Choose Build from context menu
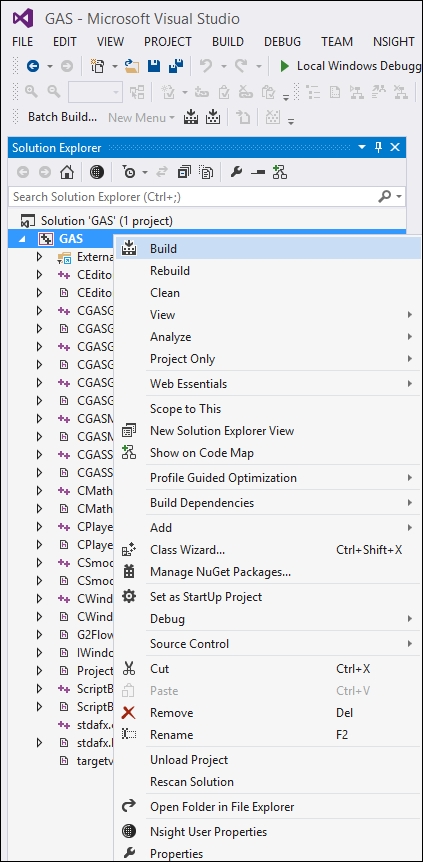The width and height of the screenshot is (423, 862). tap(267, 249)
